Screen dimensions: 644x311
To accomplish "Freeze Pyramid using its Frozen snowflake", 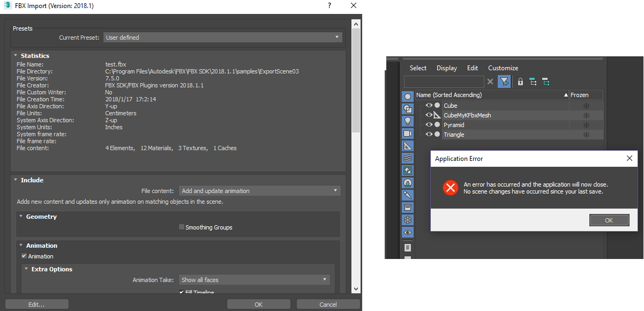I will click(586, 125).
